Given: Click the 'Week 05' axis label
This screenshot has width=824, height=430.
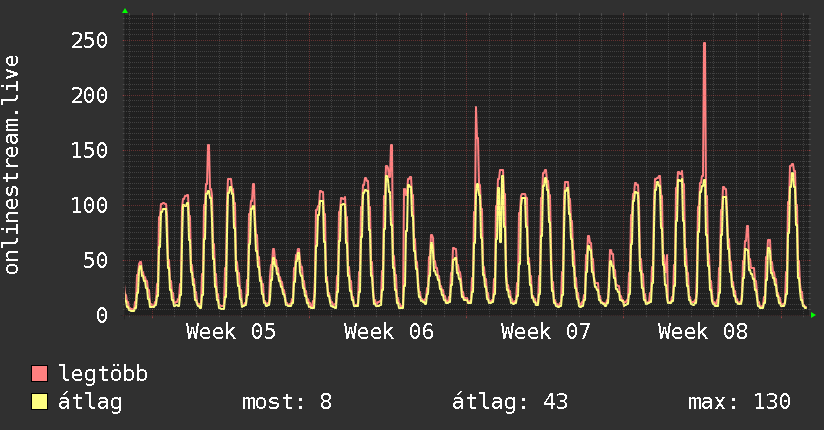Looking at the screenshot, I should point(231,332).
